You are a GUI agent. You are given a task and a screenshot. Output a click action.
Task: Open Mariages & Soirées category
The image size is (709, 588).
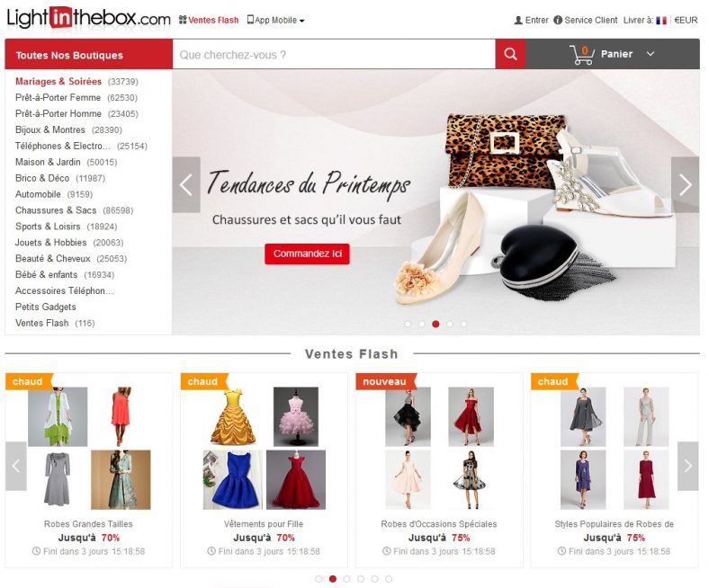tap(58, 81)
